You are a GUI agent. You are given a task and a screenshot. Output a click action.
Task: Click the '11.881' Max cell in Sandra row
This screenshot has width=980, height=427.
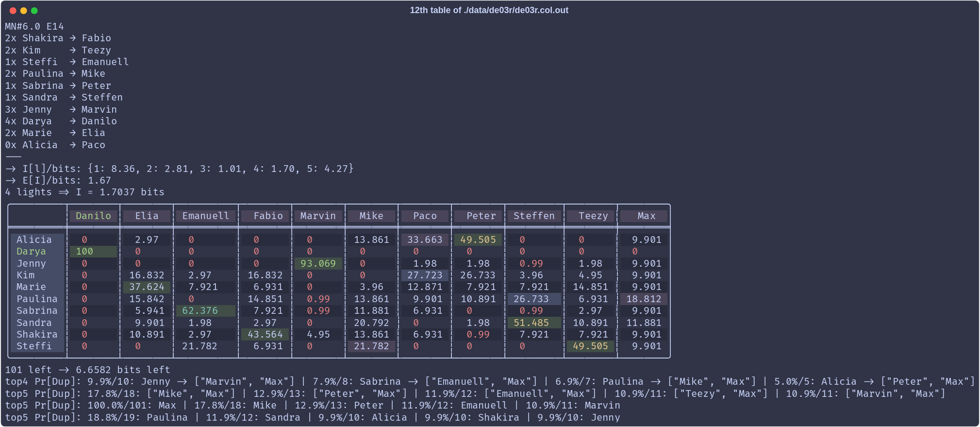(x=644, y=323)
